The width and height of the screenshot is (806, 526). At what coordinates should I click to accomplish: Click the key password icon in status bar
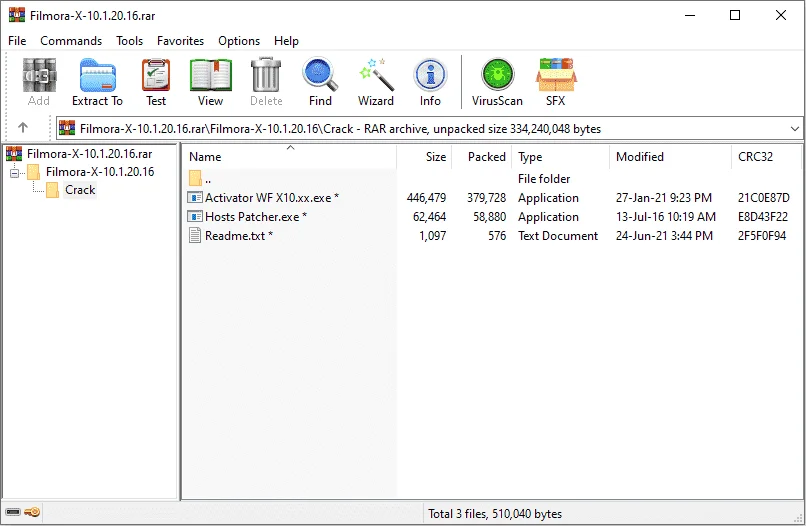tap(32, 512)
